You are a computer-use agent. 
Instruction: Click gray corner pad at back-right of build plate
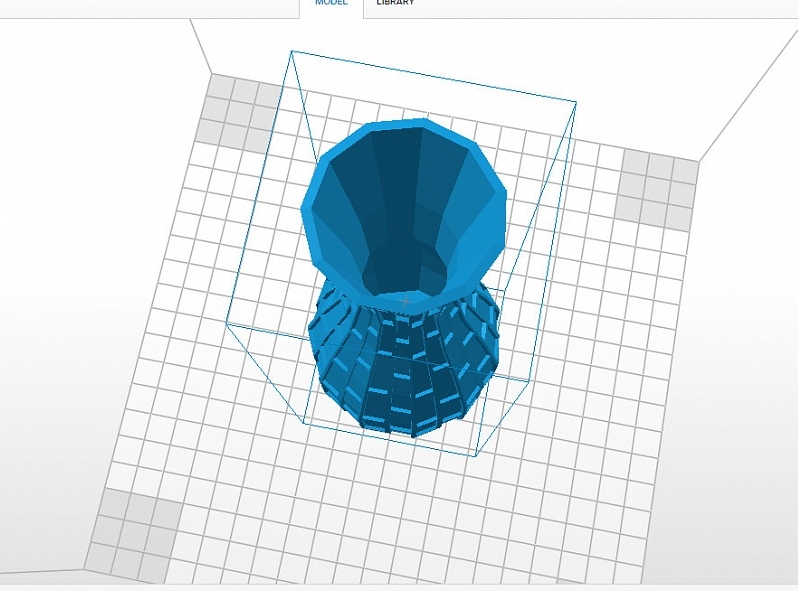(x=657, y=189)
